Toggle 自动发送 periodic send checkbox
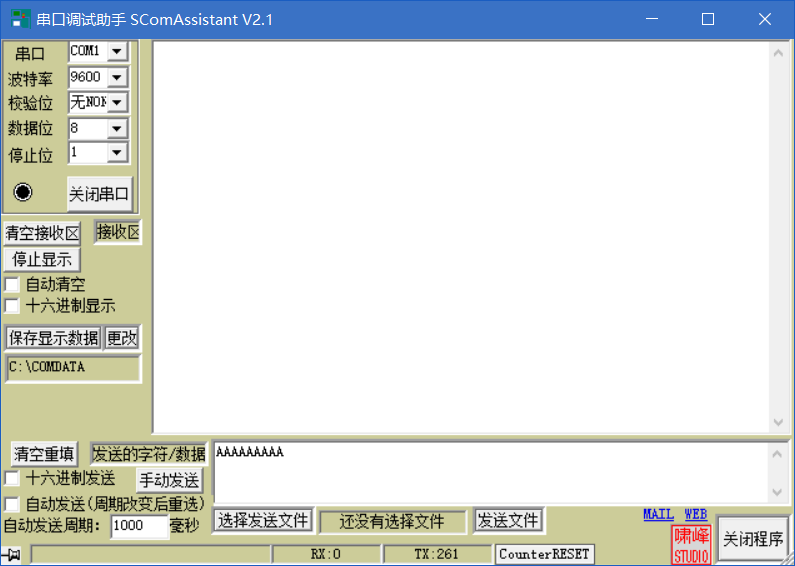This screenshot has width=795, height=566. pyautogui.click(x=11, y=504)
